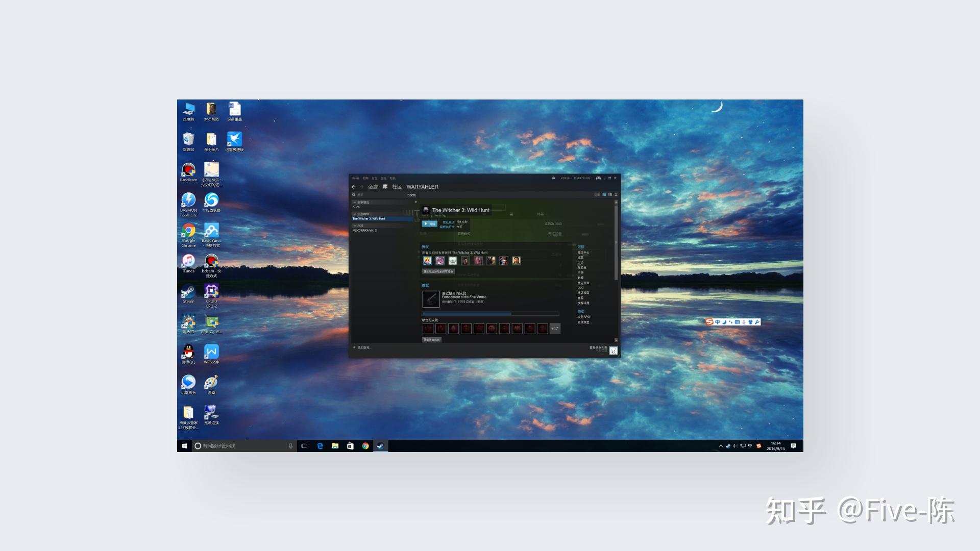This screenshot has height=551, width=980.
Task: Open the 社区 community tab
Action: 397,187
